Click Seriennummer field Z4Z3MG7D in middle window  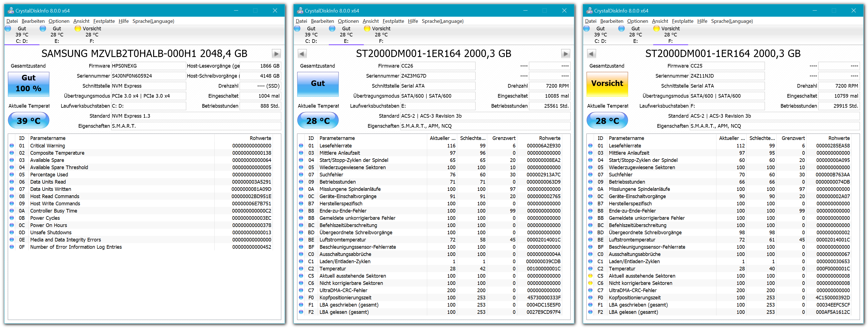coord(438,76)
